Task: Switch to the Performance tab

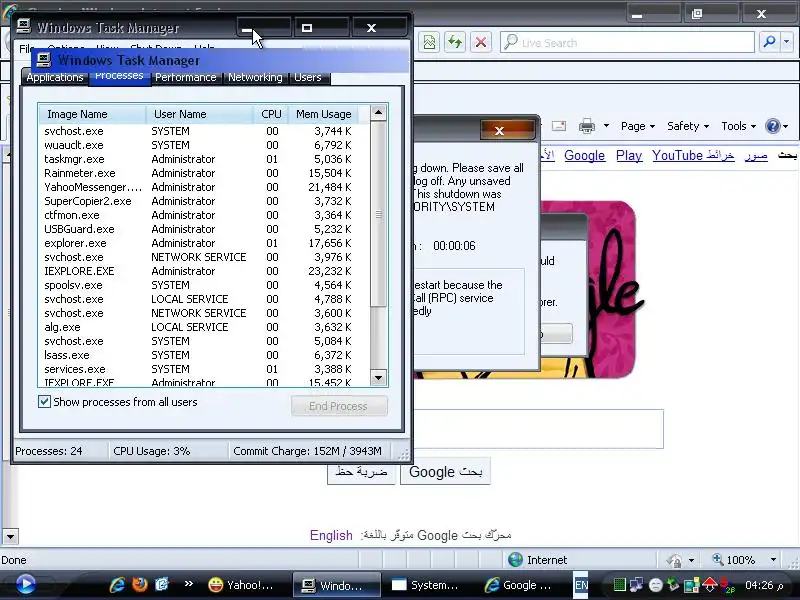Action: tap(186, 78)
